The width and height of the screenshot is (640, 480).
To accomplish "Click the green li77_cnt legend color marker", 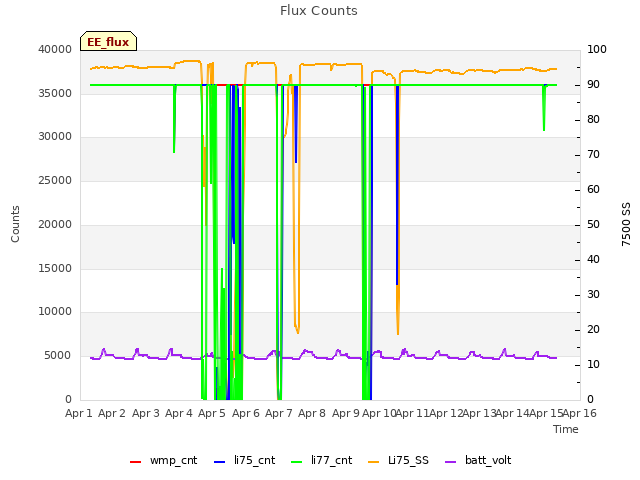I will coord(296,462).
